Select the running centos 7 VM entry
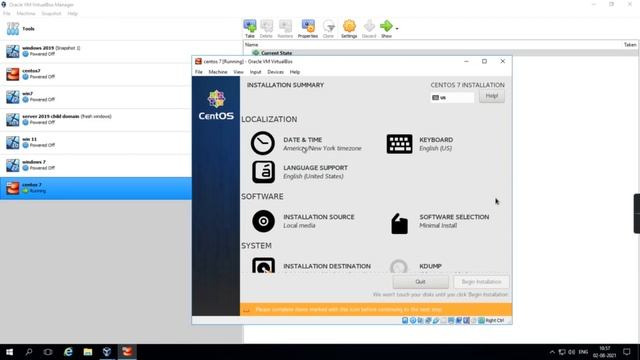 tap(96, 188)
